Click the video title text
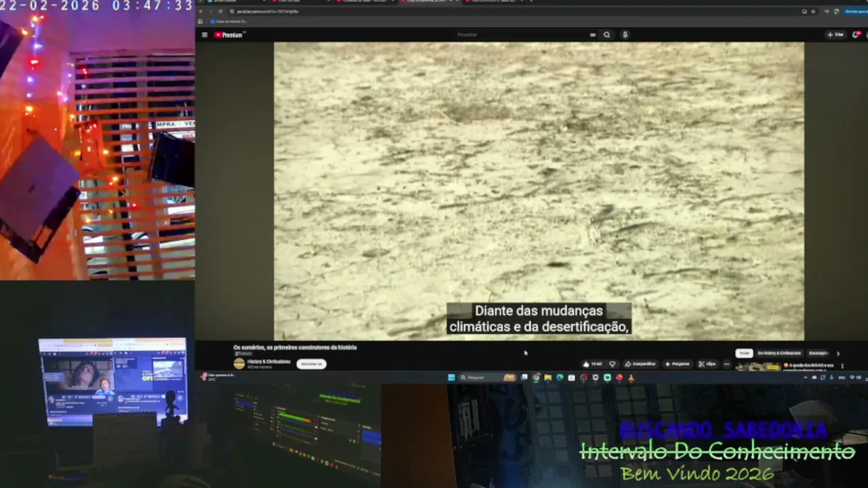Image resolution: width=868 pixels, height=488 pixels. pos(295,348)
